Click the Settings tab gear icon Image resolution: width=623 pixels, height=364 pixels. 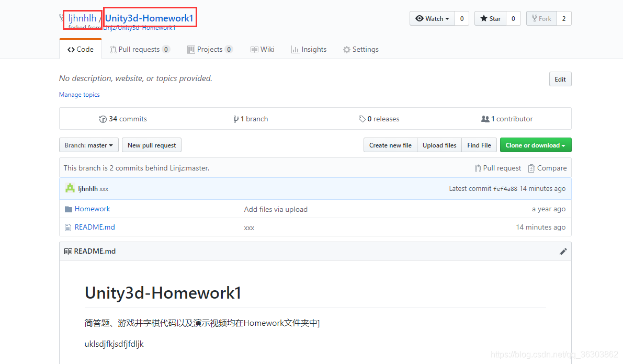pos(347,50)
